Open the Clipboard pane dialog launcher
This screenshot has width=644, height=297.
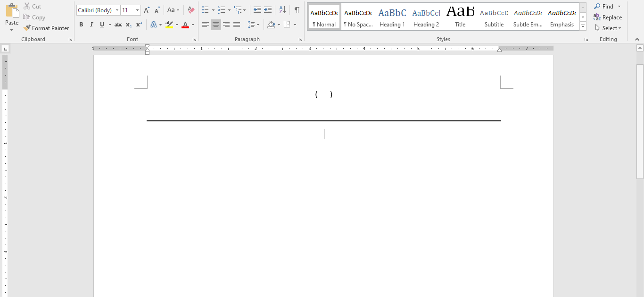point(70,40)
